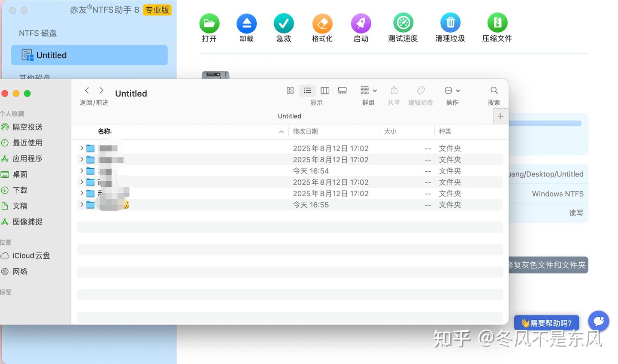Run first aid using the 急救 icon

[284, 23]
